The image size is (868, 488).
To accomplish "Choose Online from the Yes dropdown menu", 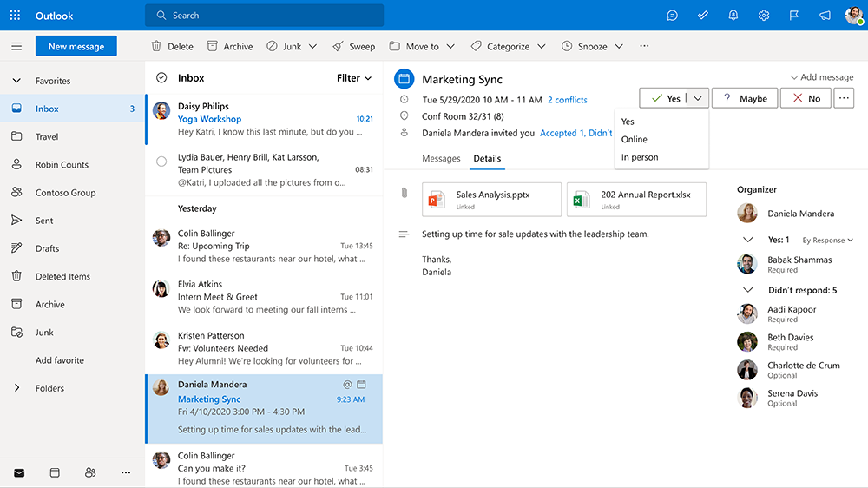I will coord(635,140).
